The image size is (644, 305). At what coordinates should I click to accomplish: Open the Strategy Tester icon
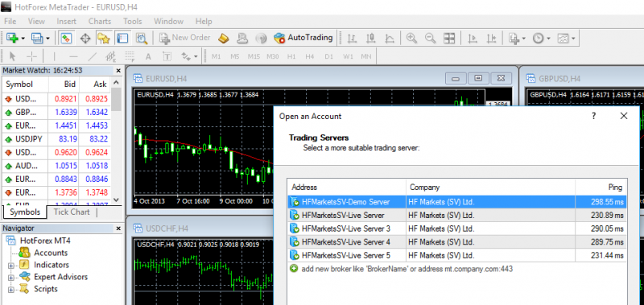142,38
